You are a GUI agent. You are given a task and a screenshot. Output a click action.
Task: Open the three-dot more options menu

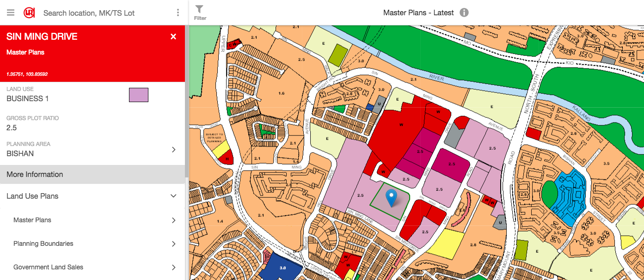point(178,12)
